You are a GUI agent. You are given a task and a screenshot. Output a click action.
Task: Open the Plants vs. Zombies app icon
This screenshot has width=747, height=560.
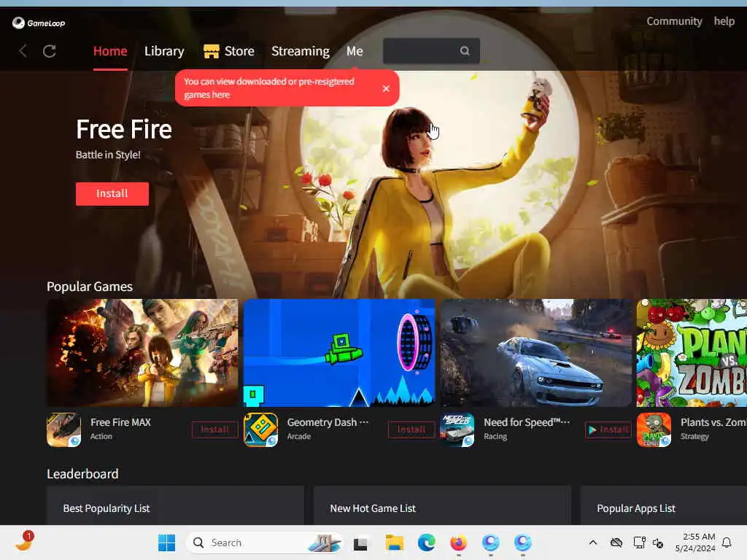coord(654,429)
